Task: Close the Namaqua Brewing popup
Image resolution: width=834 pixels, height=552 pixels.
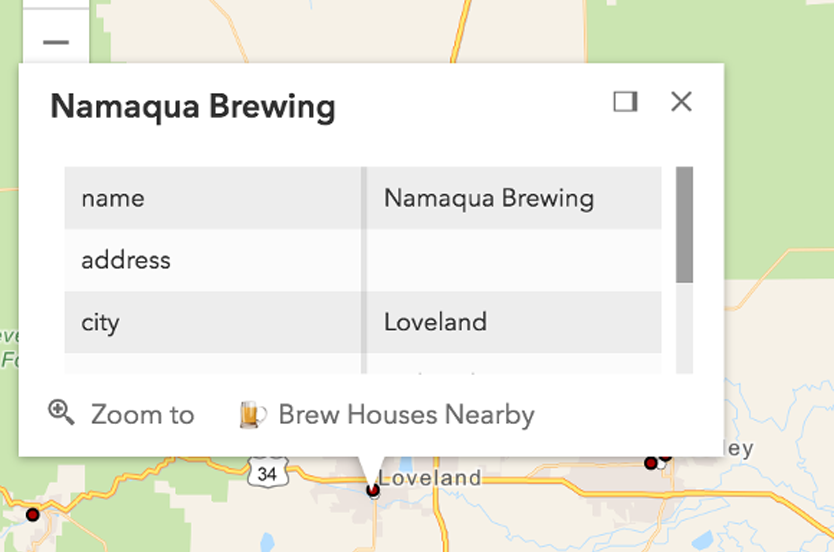Action: pos(681,101)
